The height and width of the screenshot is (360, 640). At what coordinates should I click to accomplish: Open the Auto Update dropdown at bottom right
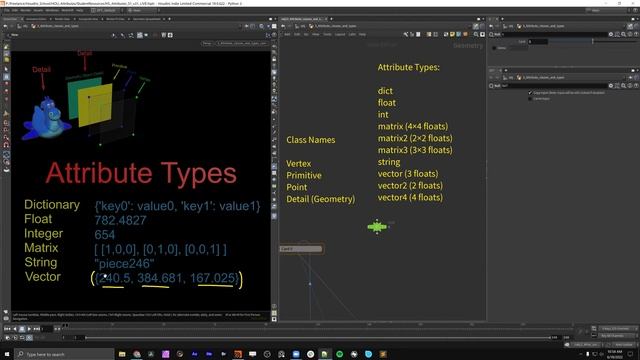[x=623, y=345]
